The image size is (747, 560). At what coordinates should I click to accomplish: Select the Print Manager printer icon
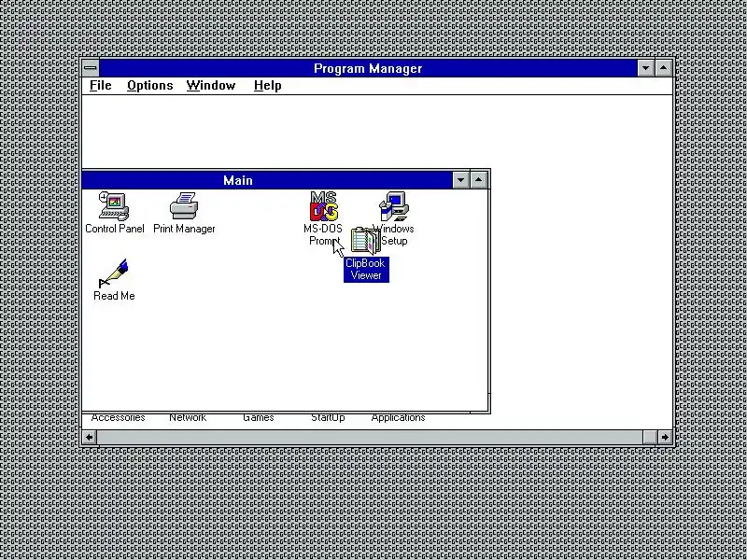184,205
